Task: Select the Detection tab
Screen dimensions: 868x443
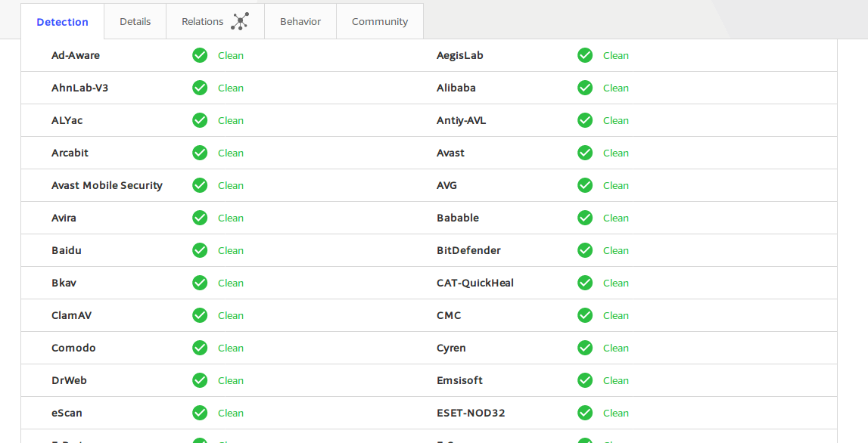Action: click(x=63, y=22)
